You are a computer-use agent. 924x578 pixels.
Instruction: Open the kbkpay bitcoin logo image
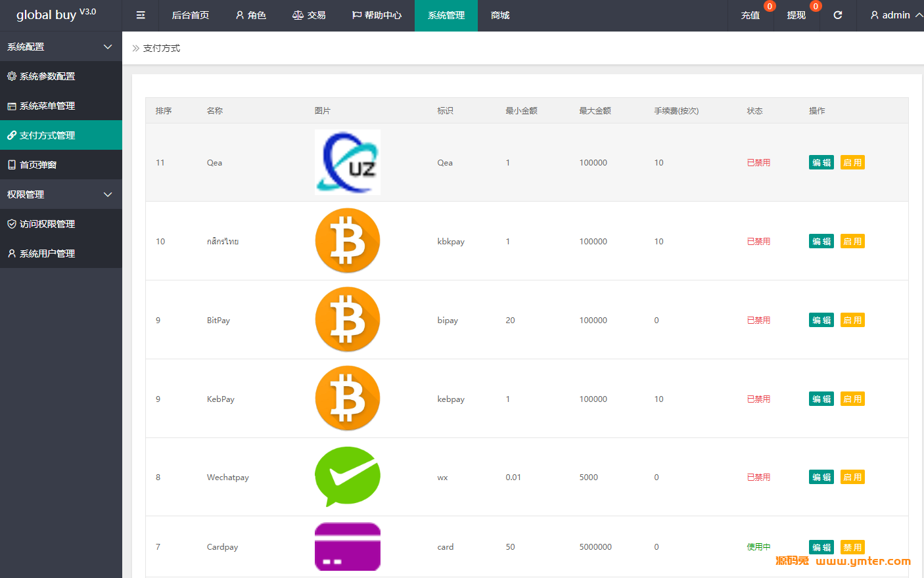pyautogui.click(x=348, y=241)
